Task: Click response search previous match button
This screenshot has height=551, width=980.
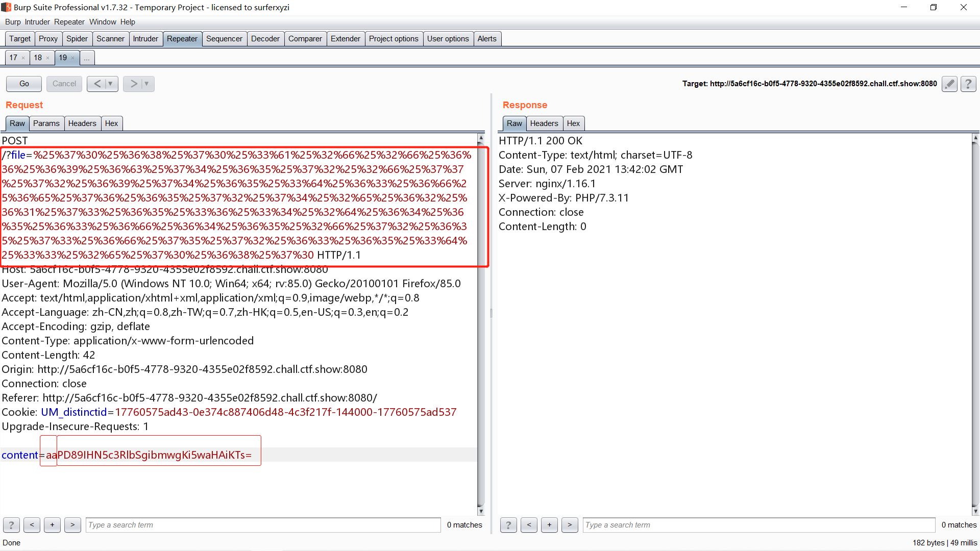Action: click(529, 524)
